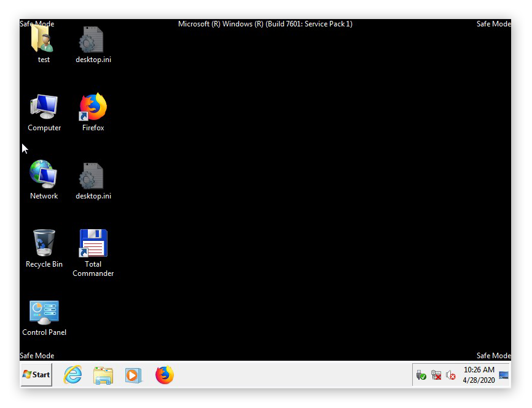The height and width of the screenshot is (408, 532).
Task: Open the Recycle Bin
Action: 44,242
